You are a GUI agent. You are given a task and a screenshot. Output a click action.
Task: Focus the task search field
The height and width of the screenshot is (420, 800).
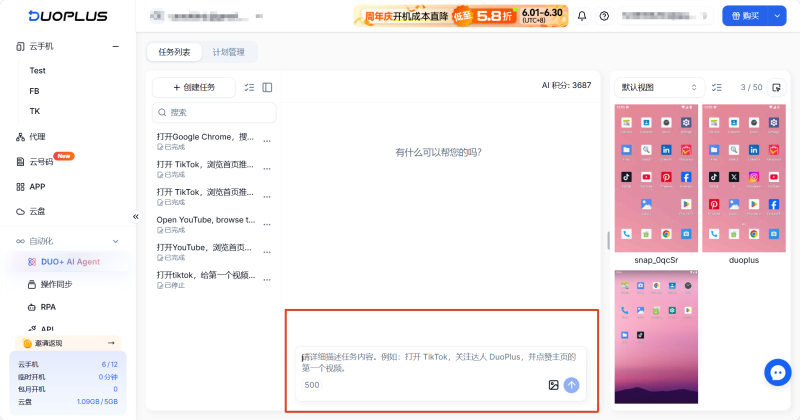coord(214,112)
